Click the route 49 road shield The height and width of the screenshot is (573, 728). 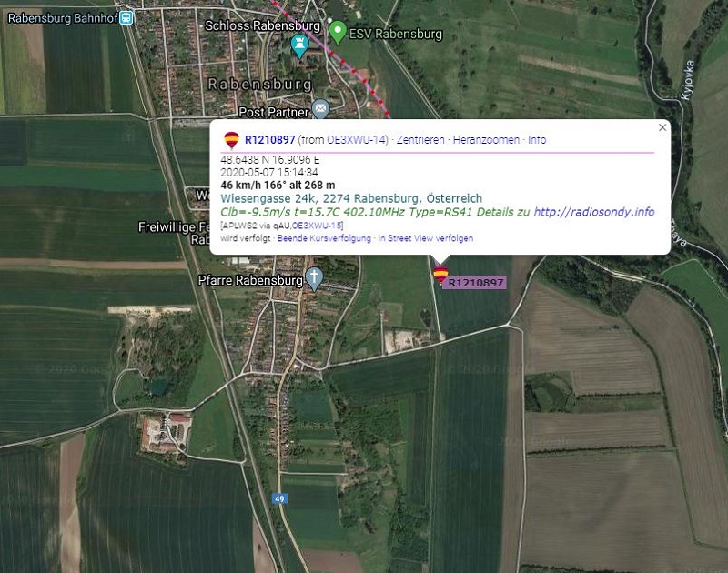pos(279,498)
